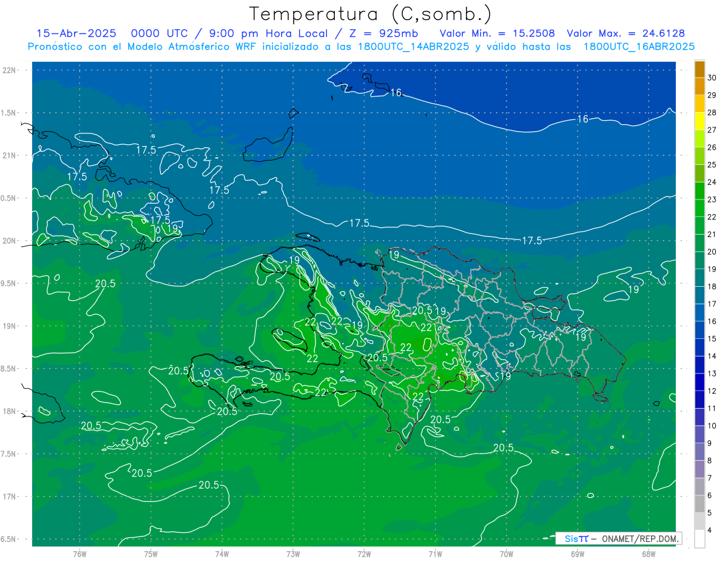728x562 pixels.
Task: Pick the yellow swatch between 26 and 27
Action: tap(699, 139)
